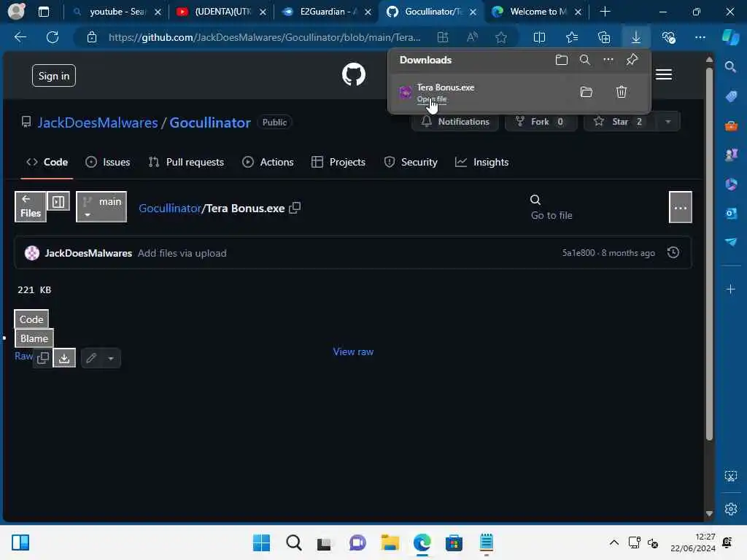Open Edge split screen button
Viewport: 747px width, 560px height.
[539, 37]
